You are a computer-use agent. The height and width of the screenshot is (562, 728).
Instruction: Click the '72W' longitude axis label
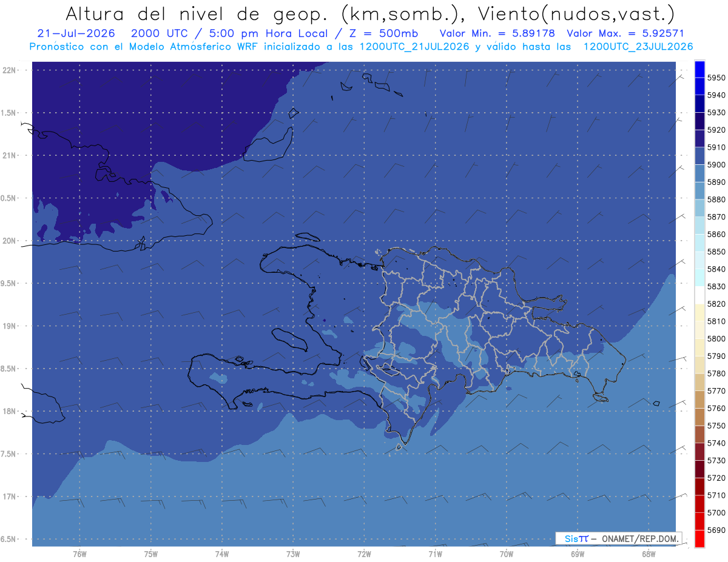364,554
